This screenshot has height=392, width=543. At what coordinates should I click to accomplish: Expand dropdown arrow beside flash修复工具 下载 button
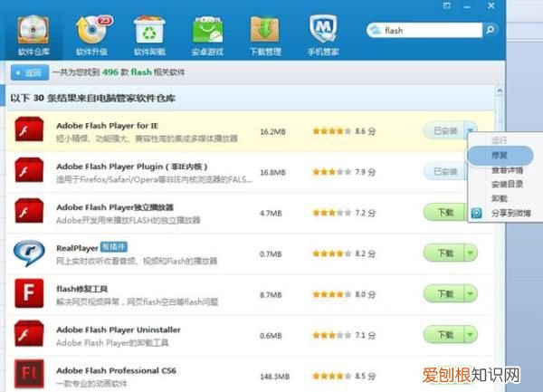click(471, 293)
